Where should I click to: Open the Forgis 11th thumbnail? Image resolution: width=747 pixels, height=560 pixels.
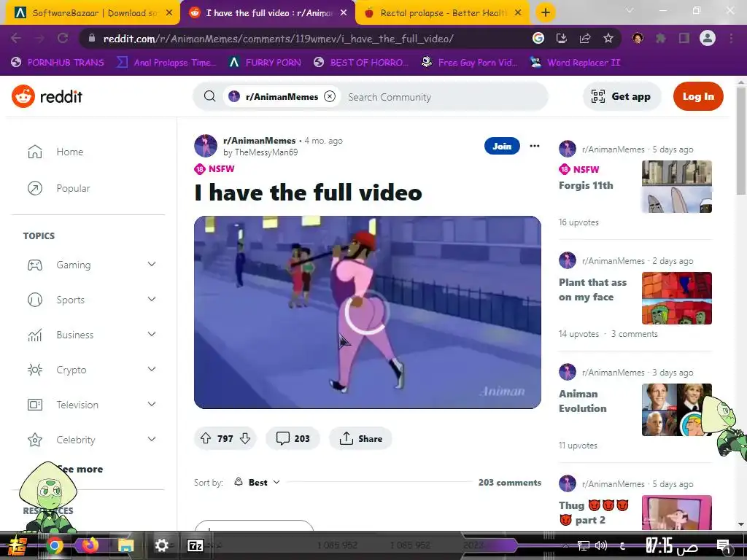(x=676, y=187)
